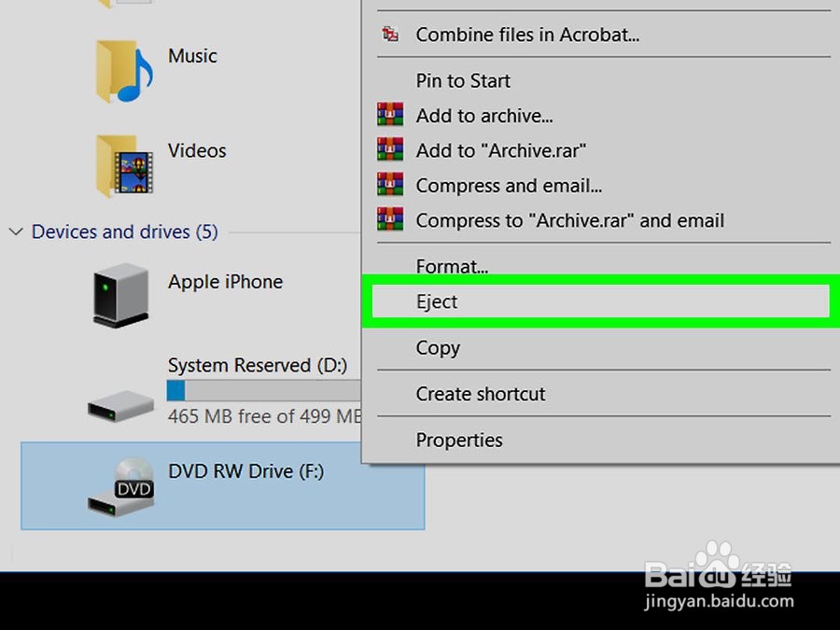Open the Videos folder icon
Viewport: 840px width, 630px height.
click(124, 166)
